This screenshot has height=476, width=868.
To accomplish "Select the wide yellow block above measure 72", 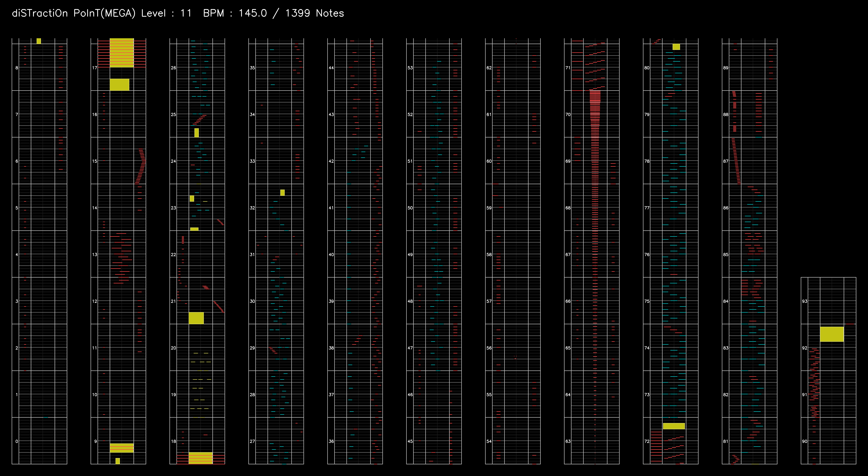I will 674,426.
